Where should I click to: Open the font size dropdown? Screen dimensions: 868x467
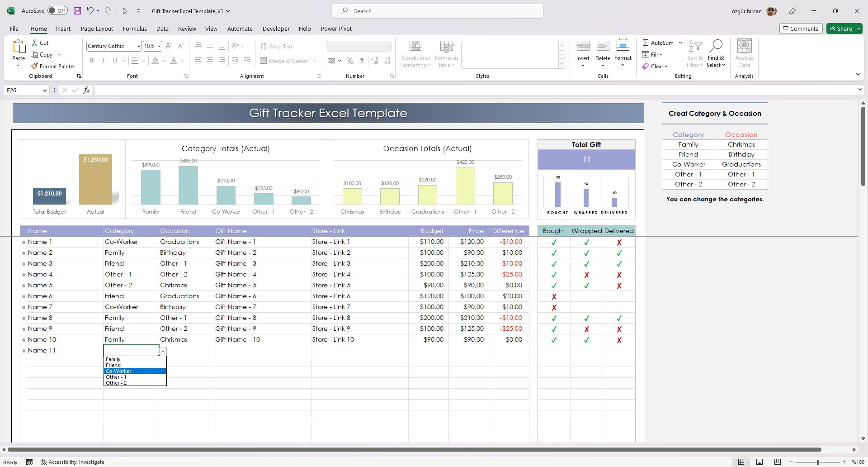click(x=159, y=46)
